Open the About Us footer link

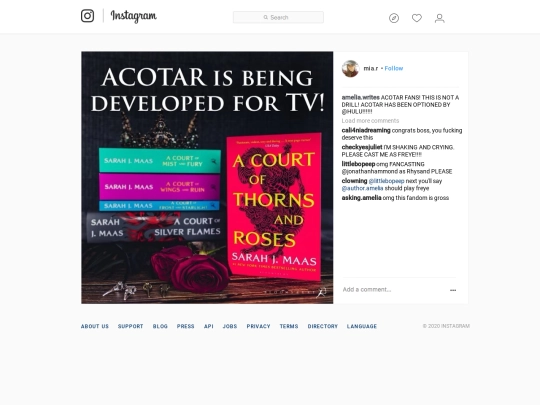[95, 326]
